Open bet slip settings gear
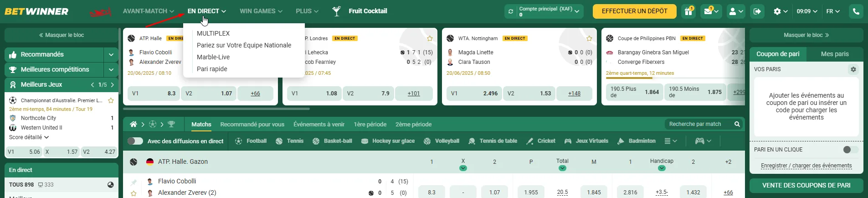Screen dimensions: 868x198 853,69
